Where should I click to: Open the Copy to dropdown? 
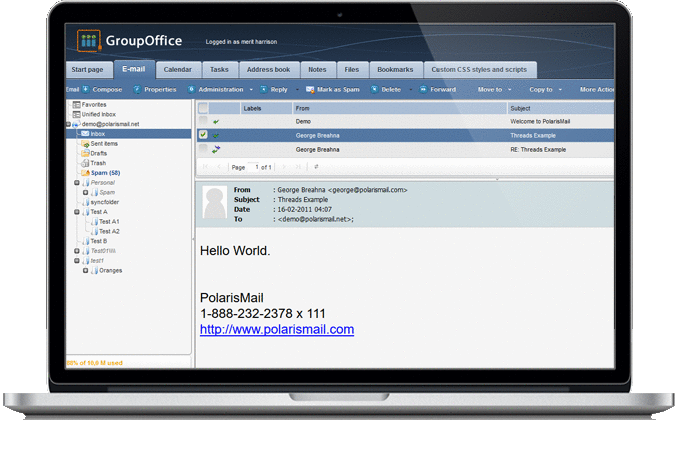[x=545, y=90]
